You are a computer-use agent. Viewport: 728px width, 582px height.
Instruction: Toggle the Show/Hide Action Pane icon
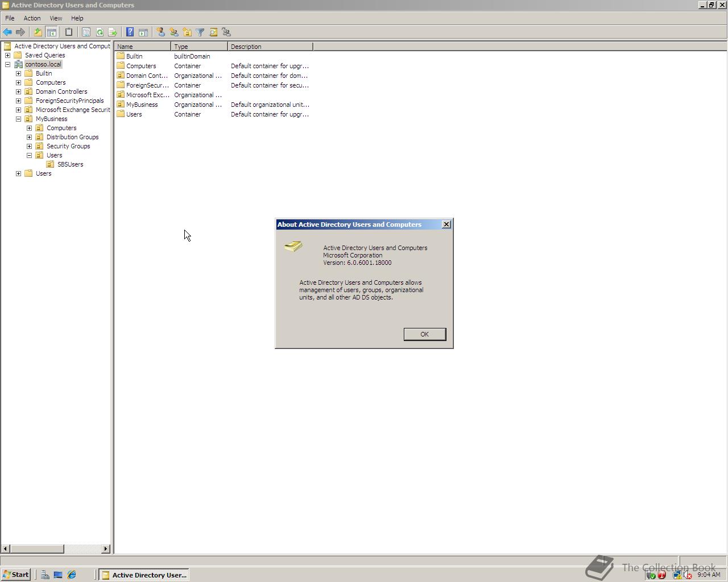[x=143, y=32]
